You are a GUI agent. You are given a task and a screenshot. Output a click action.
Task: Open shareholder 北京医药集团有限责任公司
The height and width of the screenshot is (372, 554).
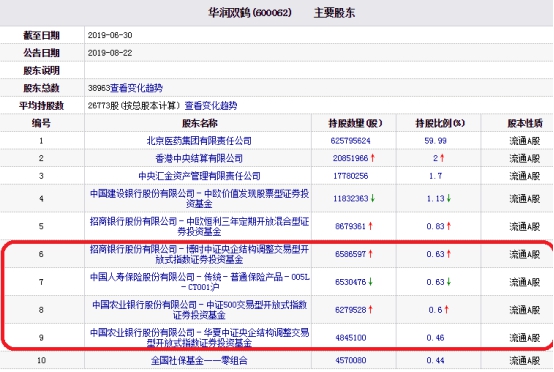pyautogui.click(x=199, y=141)
